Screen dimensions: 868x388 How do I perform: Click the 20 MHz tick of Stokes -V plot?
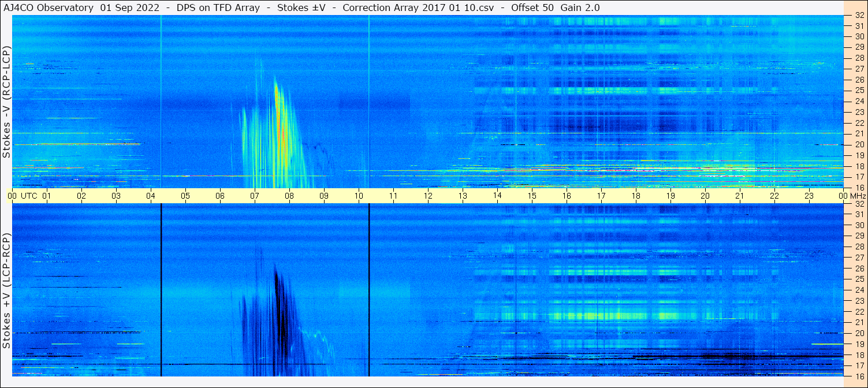[859, 144]
